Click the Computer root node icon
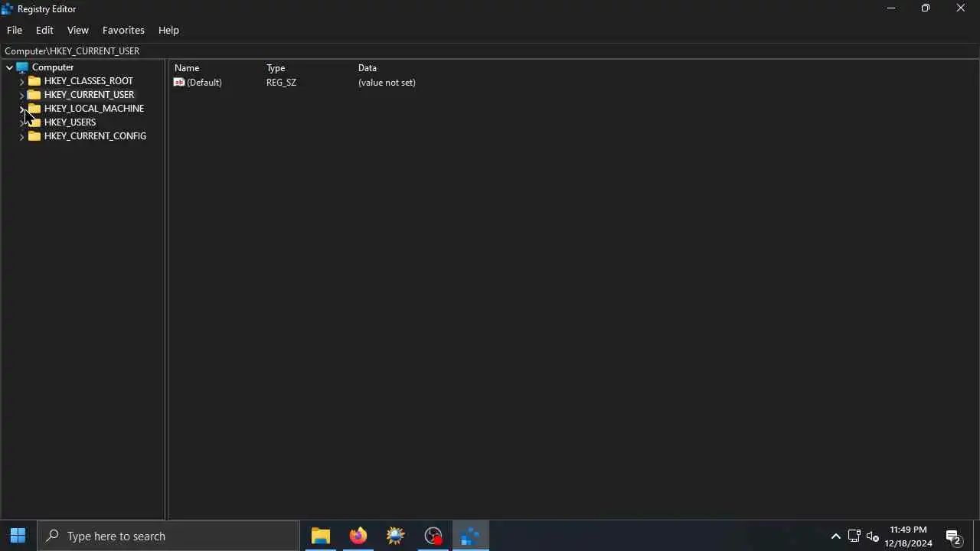 pyautogui.click(x=22, y=67)
